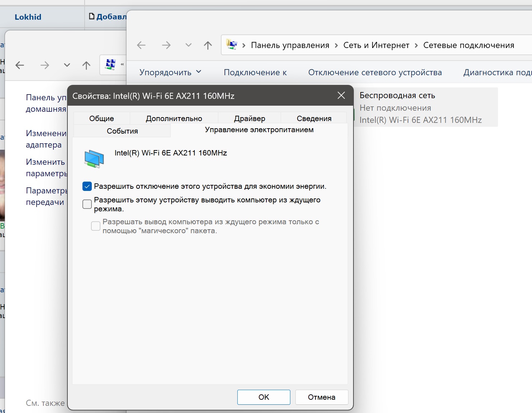Click the Отмена button
Screen dimensions: 532x413
[x=322, y=397]
